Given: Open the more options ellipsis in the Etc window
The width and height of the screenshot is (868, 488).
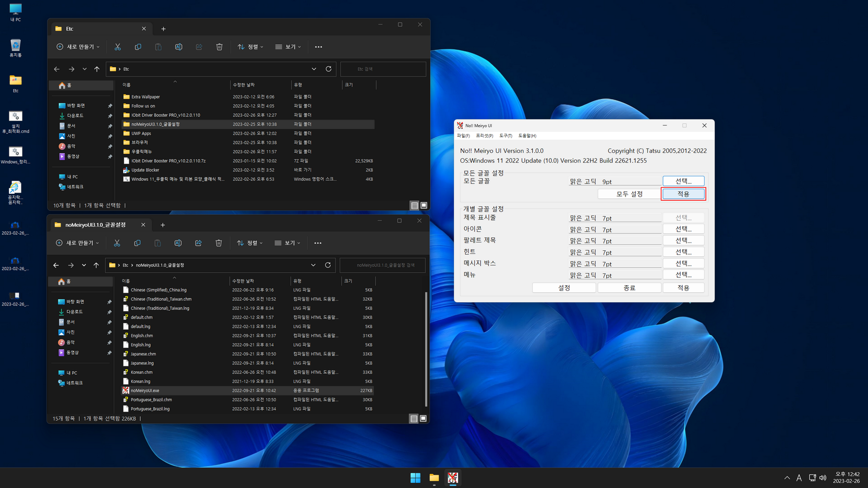Looking at the screenshot, I should click(318, 47).
